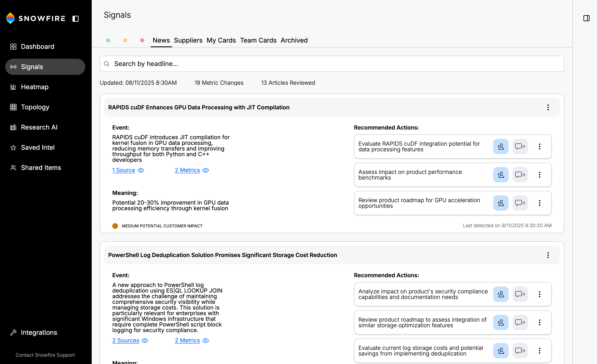597x364 pixels.
Task: Assign user to Evaluate RAPIDS cuDF integration action
Action: point(501,146)
